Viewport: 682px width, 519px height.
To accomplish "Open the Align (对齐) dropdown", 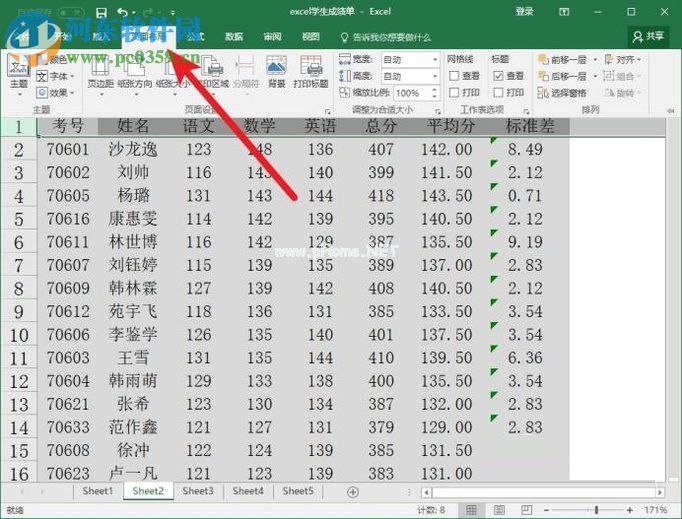I will click(x=623, y=60).
